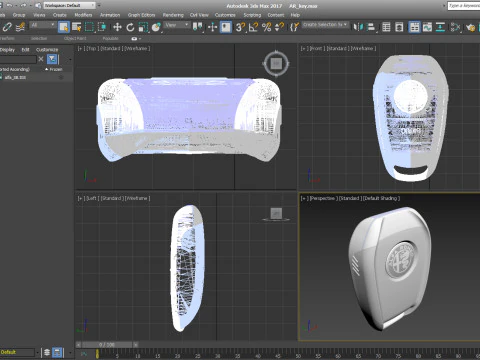Toggle Angle Snap
480x360 pixels.
click(253, 27)
